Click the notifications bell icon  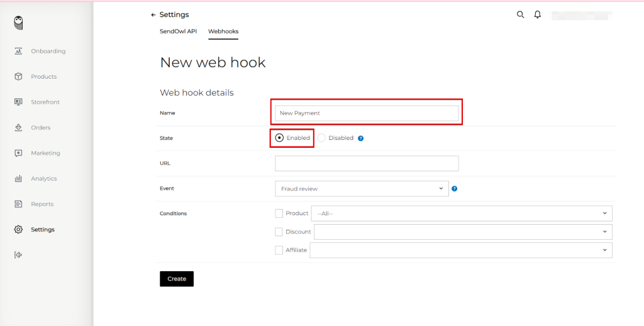[537, 14]
